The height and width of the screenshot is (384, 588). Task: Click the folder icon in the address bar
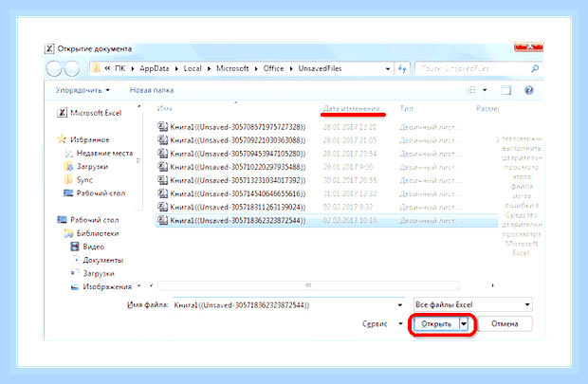pos(97,68)
